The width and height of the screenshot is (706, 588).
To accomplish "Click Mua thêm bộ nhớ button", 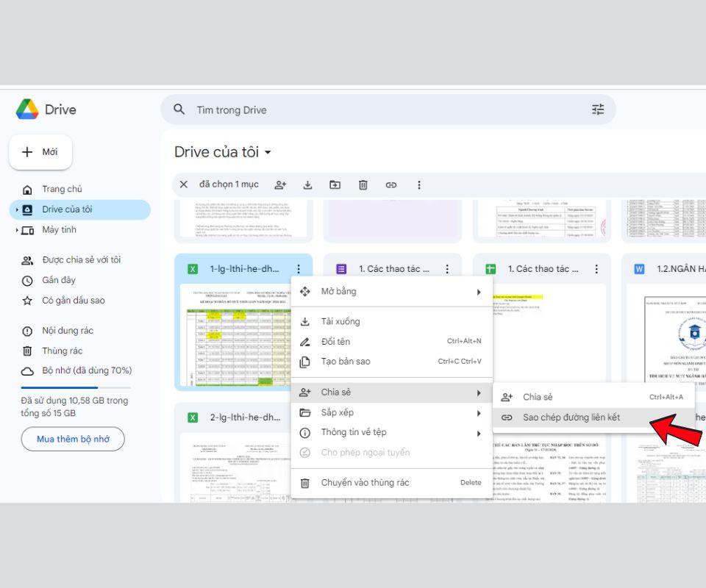I will (x=73, y=439).
